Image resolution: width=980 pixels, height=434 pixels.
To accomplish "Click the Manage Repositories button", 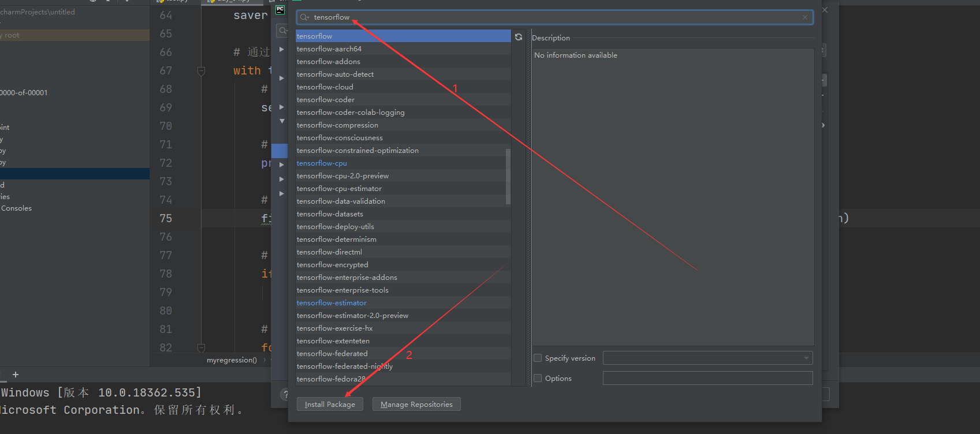I will [x=416, y=404].
